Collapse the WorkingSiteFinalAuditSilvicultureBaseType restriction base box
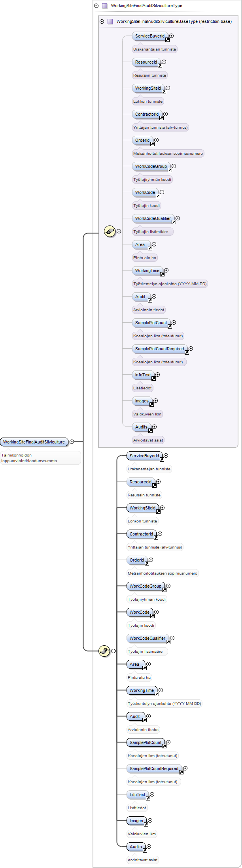242x868 pixels. [102, 22]
